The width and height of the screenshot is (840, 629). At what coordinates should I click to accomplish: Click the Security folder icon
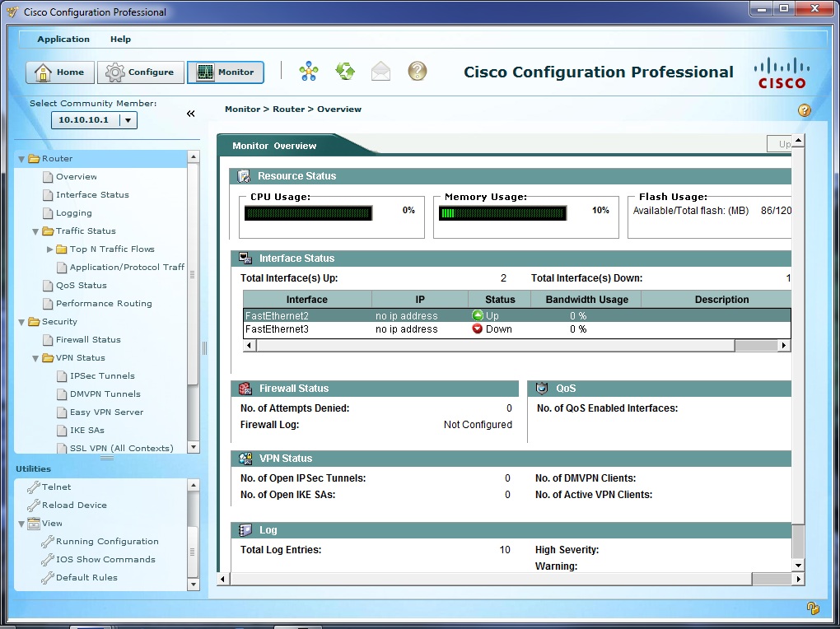click(x=35, y=321)
